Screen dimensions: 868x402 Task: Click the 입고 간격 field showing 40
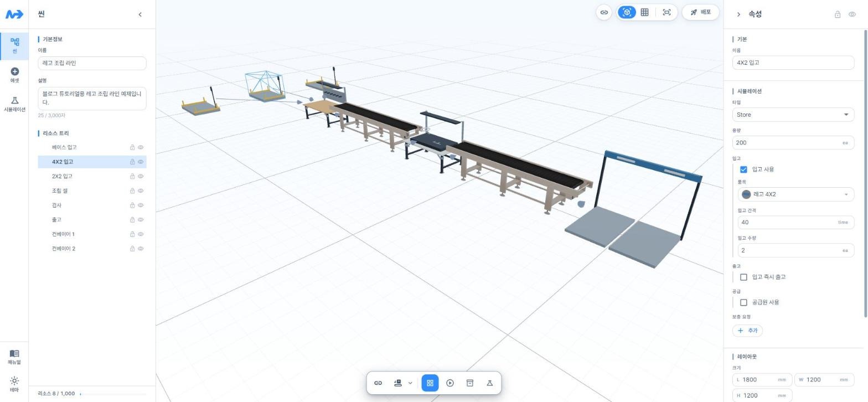point(796,222)
